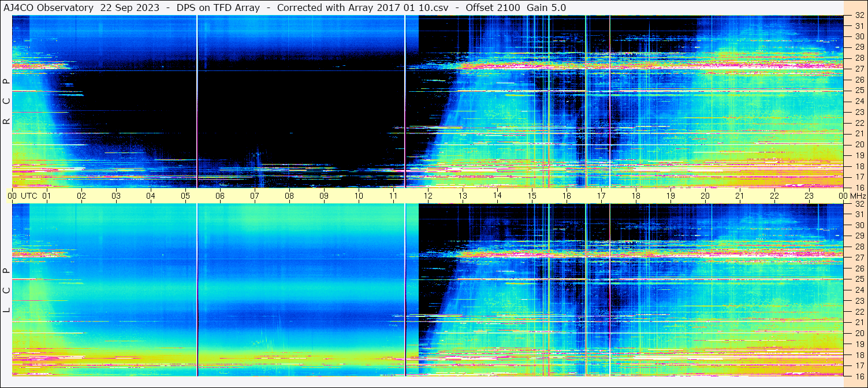Click 32 MHz label atop RCP frequency scale
The height and width of the screenshot is (388, 868).
coord(859,16)
